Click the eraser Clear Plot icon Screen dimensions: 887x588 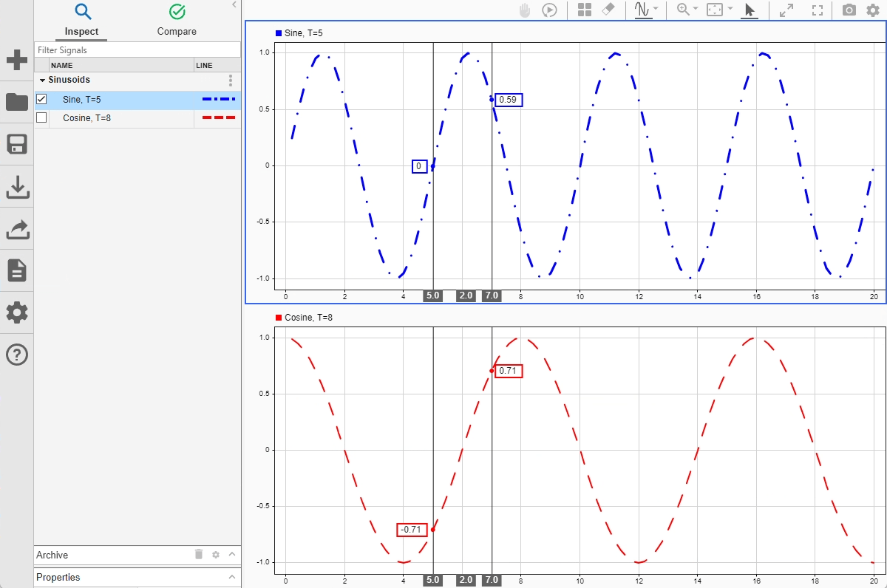pyautogui.click(x=608, y=10)
